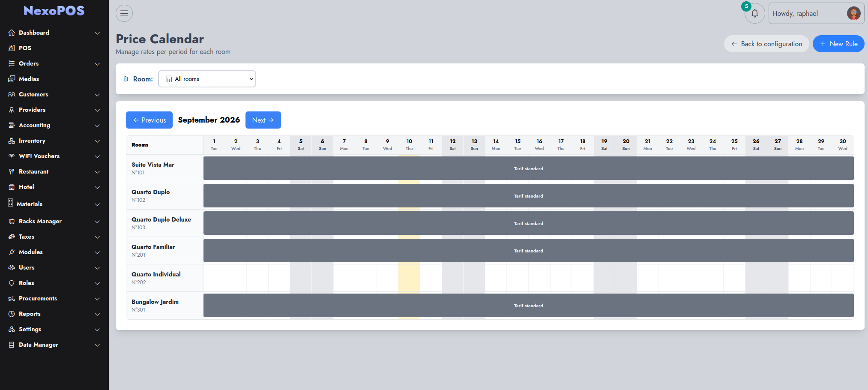Open the Materials sidebar menu
Image resolution: width=868 pixels, height=390 pixels.
coord(54,204)
